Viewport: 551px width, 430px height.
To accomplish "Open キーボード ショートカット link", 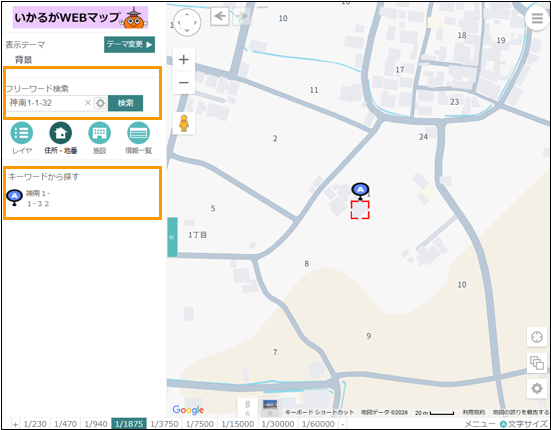I will tap(319, 412).
